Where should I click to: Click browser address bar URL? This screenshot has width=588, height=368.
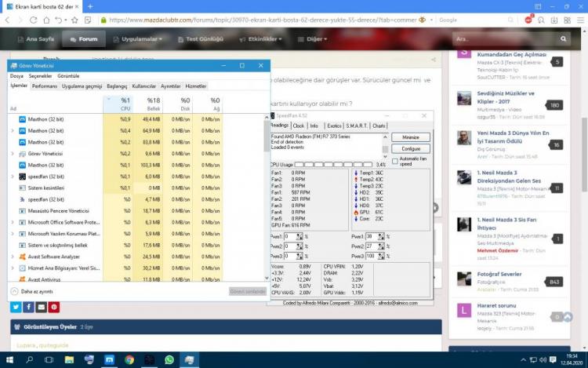click(263, 20)
